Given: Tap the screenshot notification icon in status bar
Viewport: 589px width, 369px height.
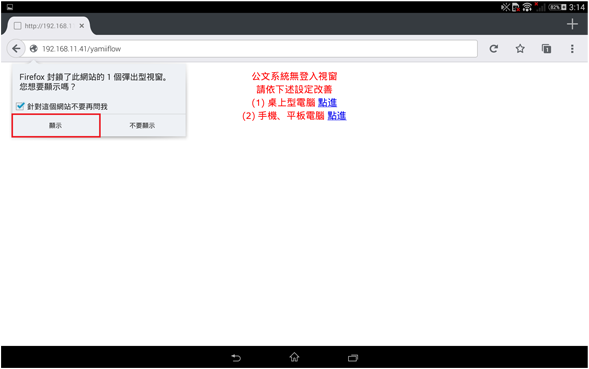Looking at the screenshot, I should click(10, 7).
